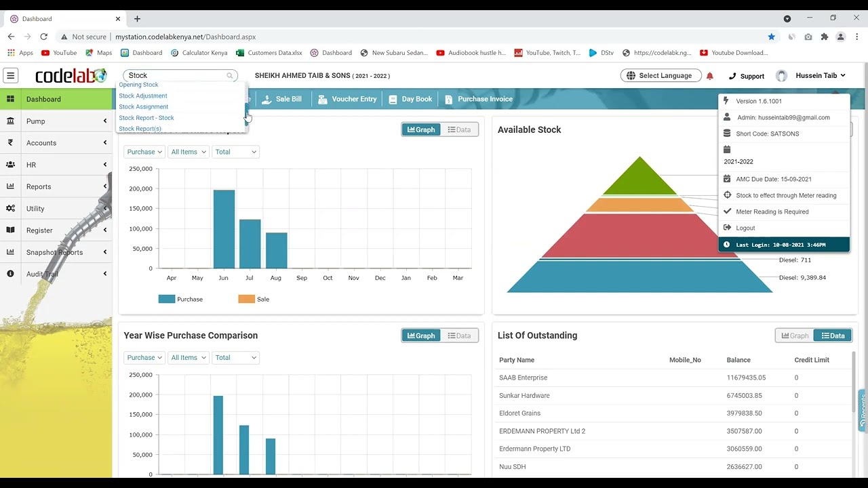This screenshot has width=868, height=488.
Task: Open browser extensions puzzle icon
Action: point(825,37)
